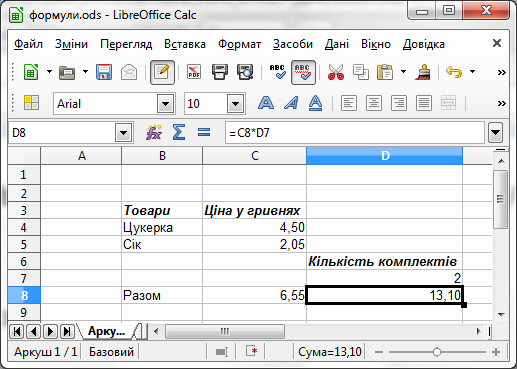517x369 pixels.
Task: Select the Арку... sheet tab
Action: tap(106, 331)
